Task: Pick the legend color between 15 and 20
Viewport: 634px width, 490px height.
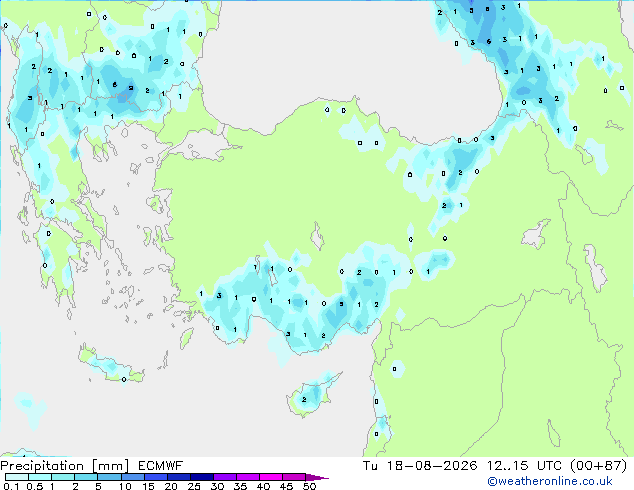Action: (156, 477)
